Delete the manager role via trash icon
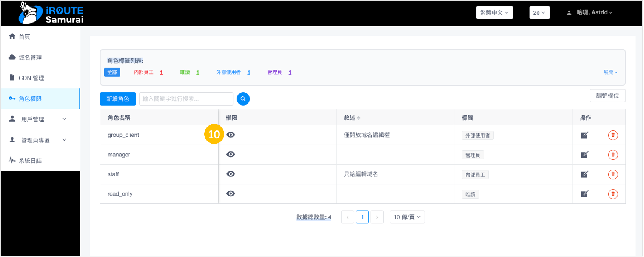This screenshot has width=644, height=257. (613, 155)
